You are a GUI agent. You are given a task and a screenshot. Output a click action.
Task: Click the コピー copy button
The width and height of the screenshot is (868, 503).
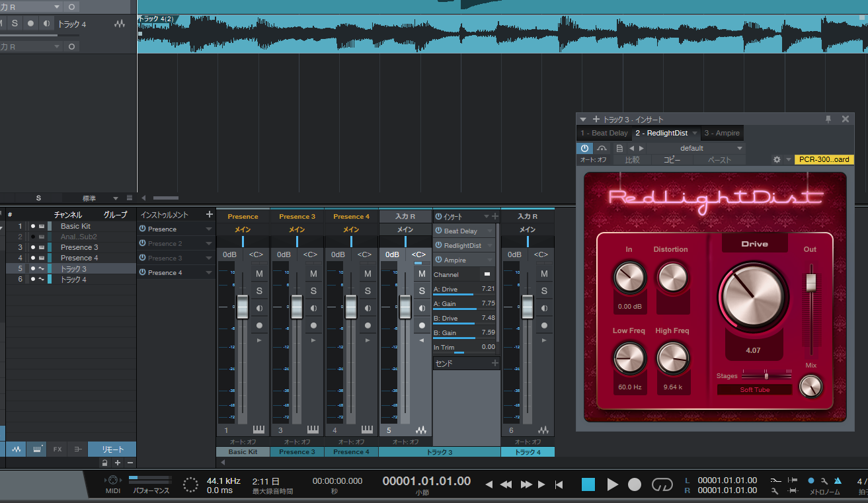[x=672, y=160]
